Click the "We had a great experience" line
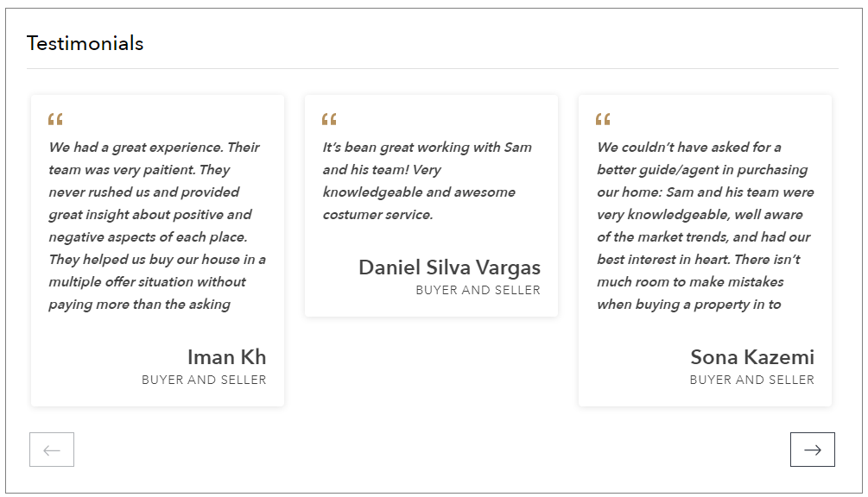 click(154, 148)
